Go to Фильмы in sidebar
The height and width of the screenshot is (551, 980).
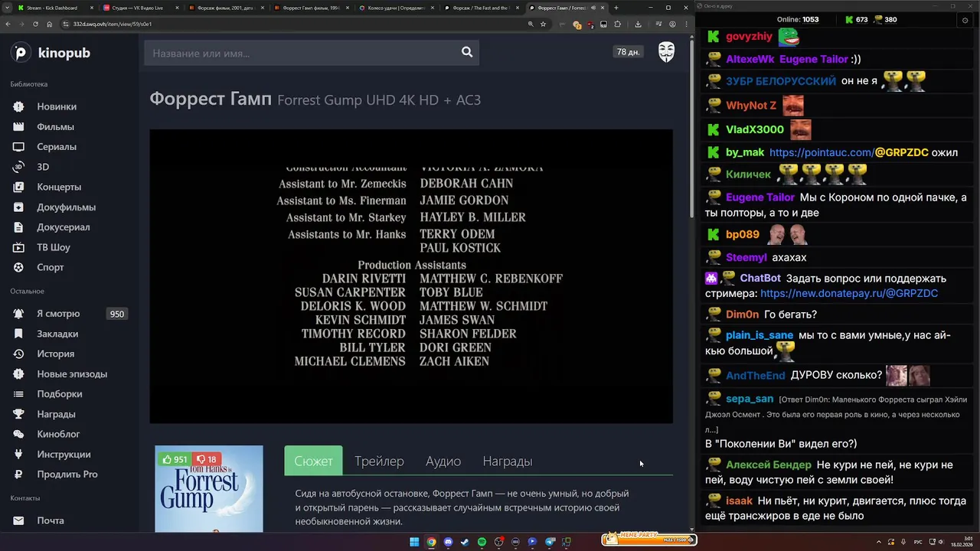click(55, 126)
